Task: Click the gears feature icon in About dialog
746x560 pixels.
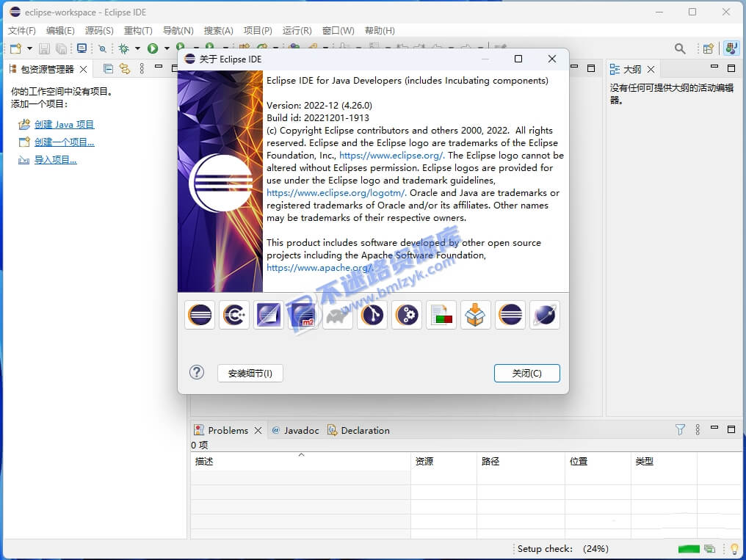Action: [x=406, y=315]
